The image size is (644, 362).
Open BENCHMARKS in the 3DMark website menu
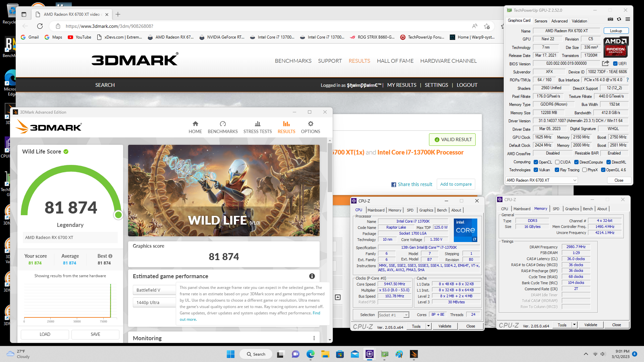293,61
